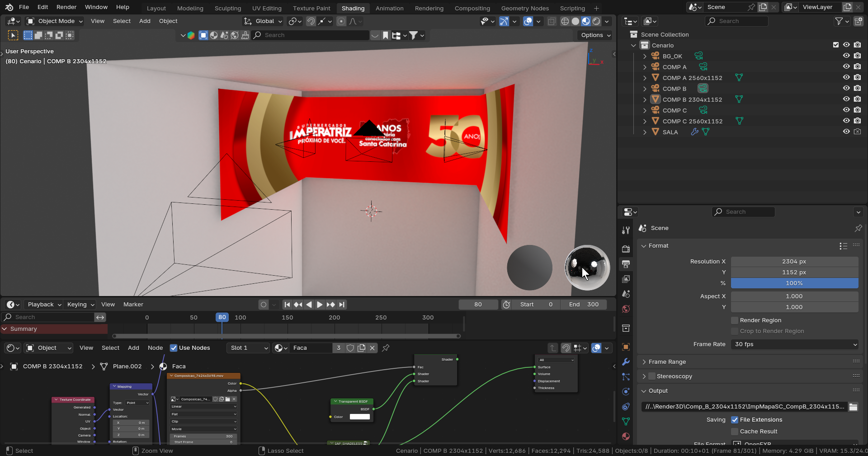
Task: Hide BG_OK in the viewport
Action: point(846,56)
